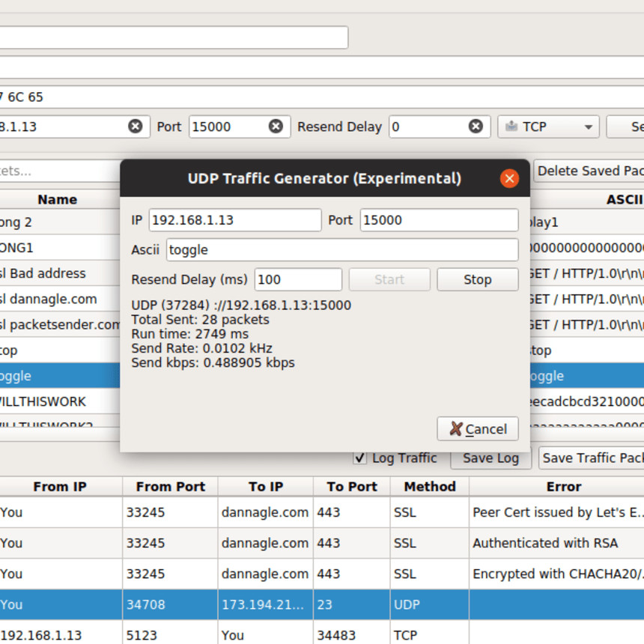This screenshot has width=644, height=644.
Task: Click the Ascii field containing toggle
Action: [342, 249]
